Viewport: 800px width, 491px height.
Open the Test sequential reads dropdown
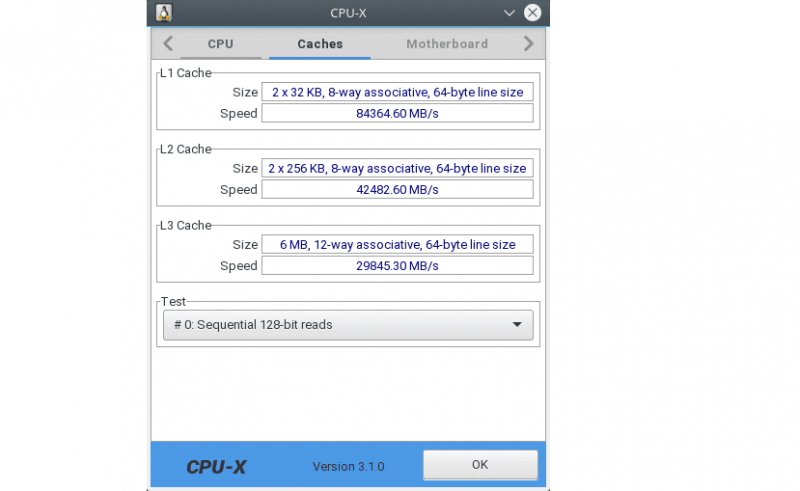[x=348, y=325]
